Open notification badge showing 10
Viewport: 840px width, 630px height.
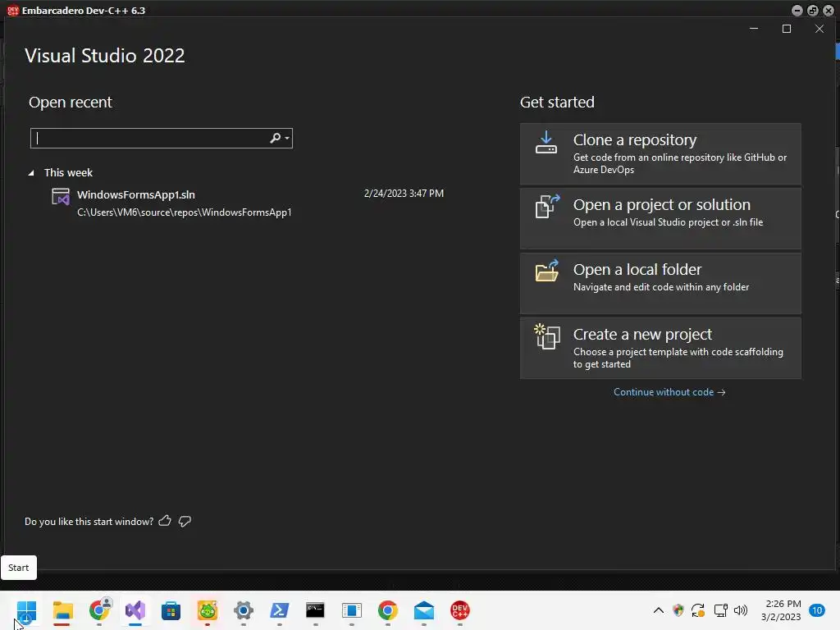coord(816,610)
